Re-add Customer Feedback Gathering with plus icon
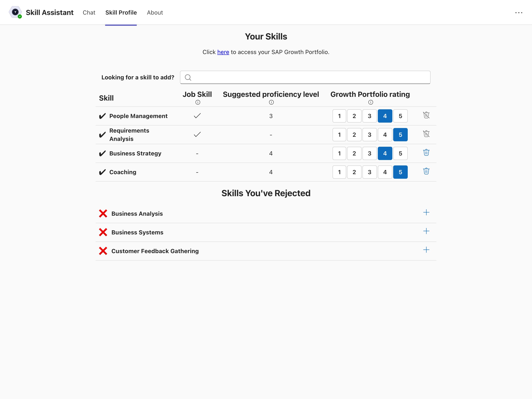 [426, 250]
